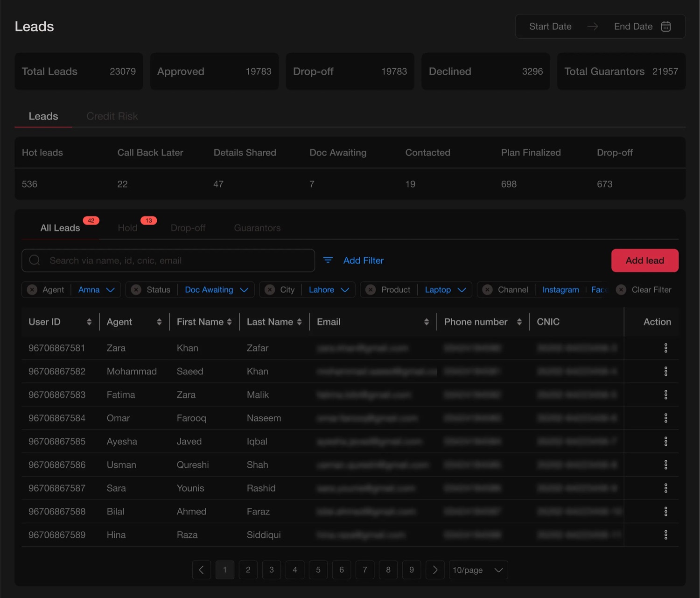Switch to the Credit Risk tab
Viewport: 700px width, 598px height.
[x=112, y=116]
